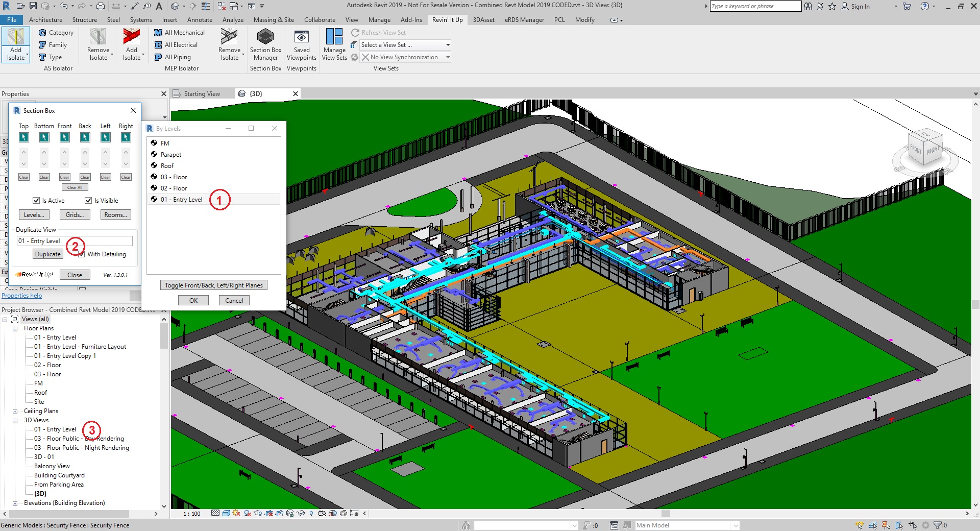Isolate All Mechanical elements
The width and height of the screenshot is (980, 531).
[179, 33]
